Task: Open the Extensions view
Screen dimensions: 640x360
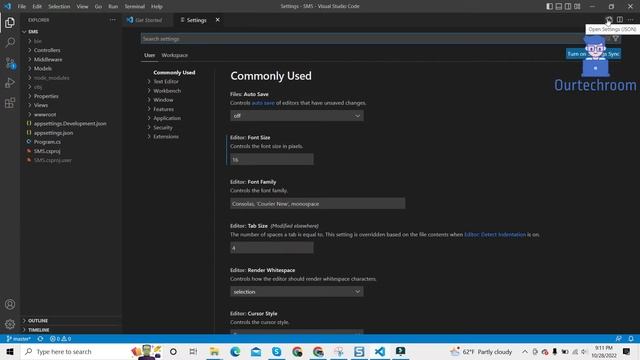Action: [10, 103]
